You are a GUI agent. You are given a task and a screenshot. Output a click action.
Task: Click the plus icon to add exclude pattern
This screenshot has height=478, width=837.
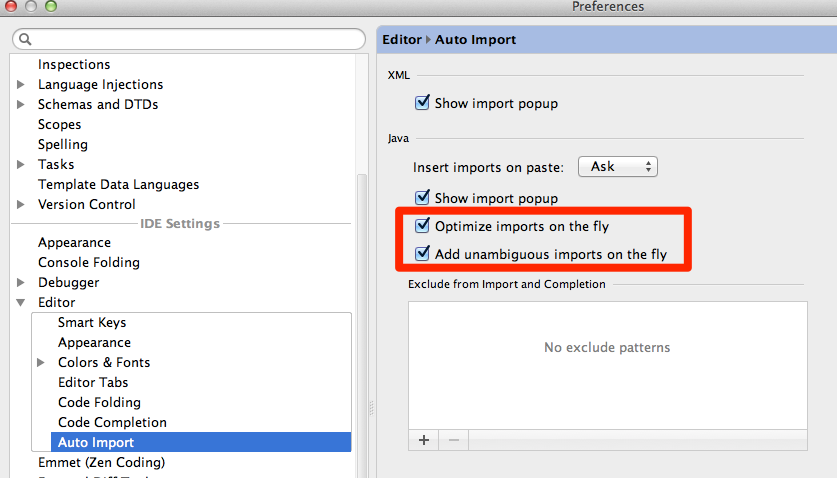pos(423,440)
